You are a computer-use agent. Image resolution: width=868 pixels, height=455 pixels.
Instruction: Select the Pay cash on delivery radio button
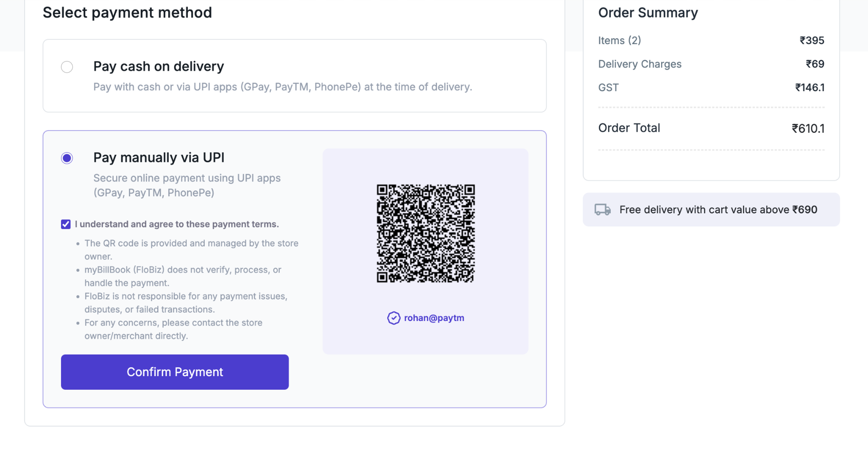pos(67,67)
